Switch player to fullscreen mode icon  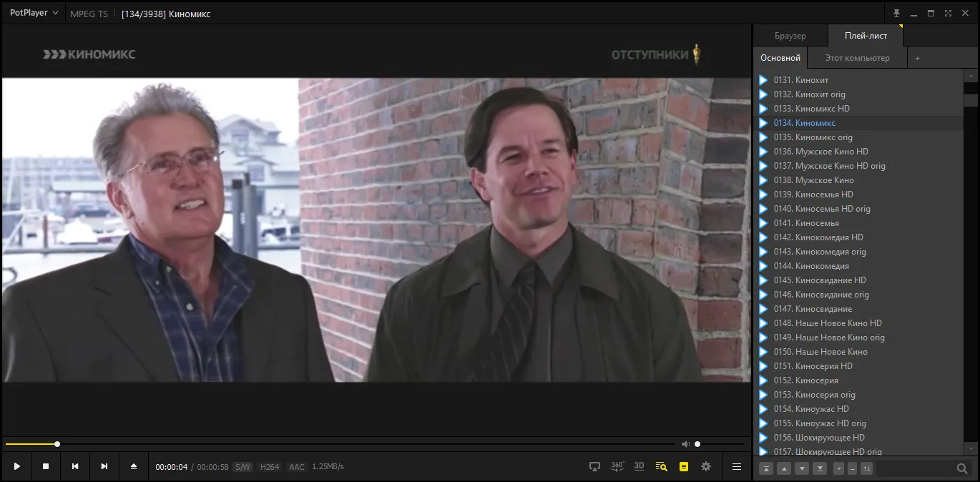coord(948,14)
